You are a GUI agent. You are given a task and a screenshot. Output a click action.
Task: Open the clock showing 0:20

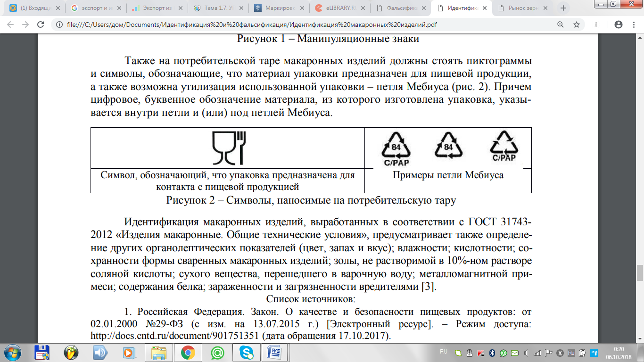click(x=619, y=353)
